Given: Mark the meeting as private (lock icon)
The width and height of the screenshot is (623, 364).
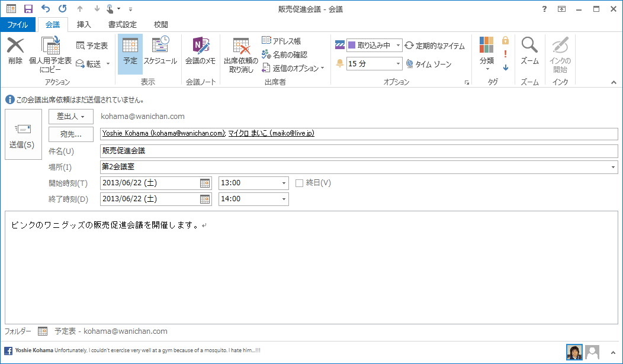Looking at the screenshot, I should (x=505, y=40).
